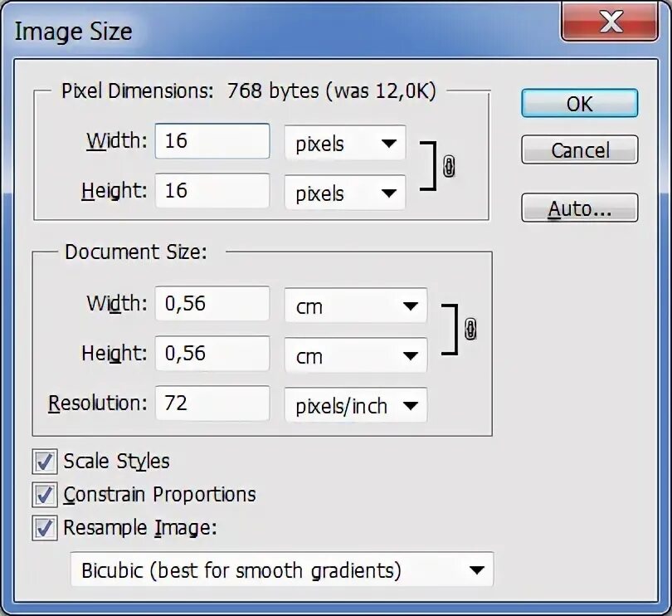Select the document Height 0,56 field

[x=212, y=354]
